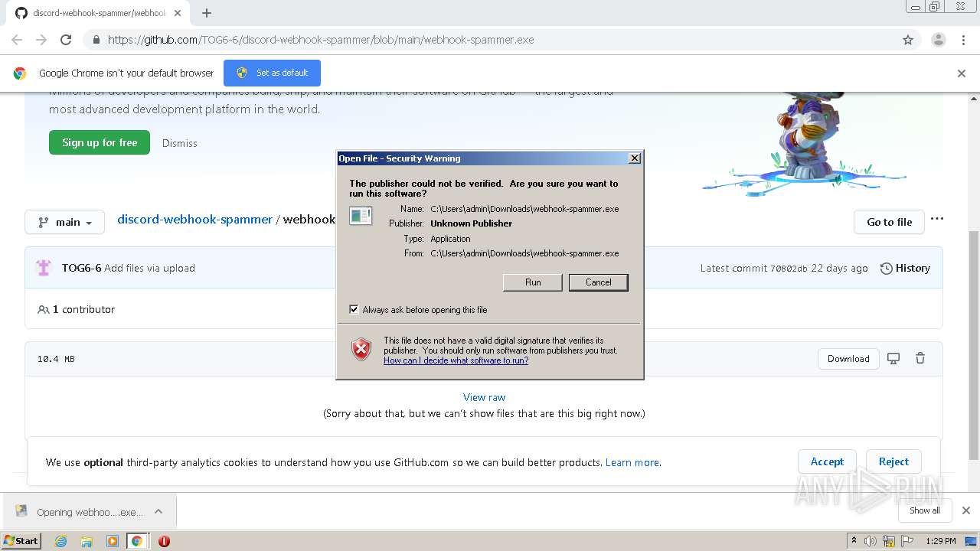Click the red shield taskbar icon
Viewport: 980px width, 551px height.
point(164,541)
